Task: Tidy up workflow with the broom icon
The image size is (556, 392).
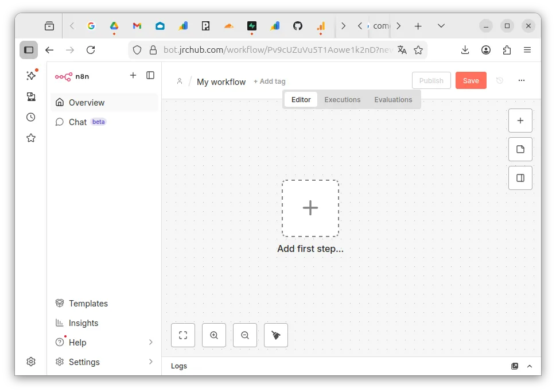Action: coord(276,335)
